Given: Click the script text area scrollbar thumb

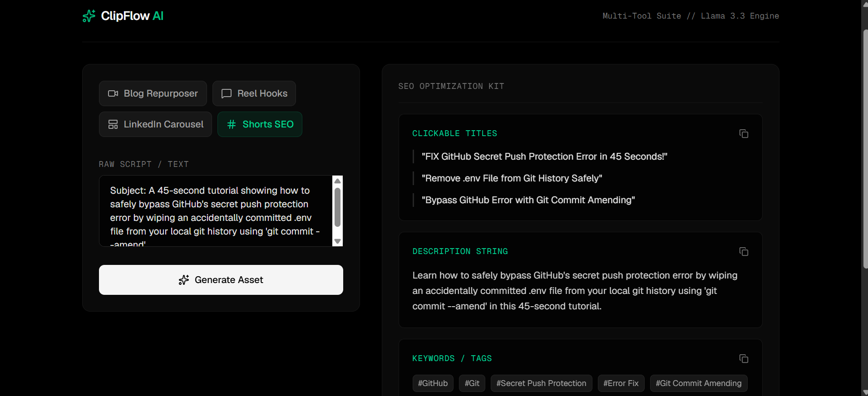Looking at the screenshot, I should click(337, 207).
